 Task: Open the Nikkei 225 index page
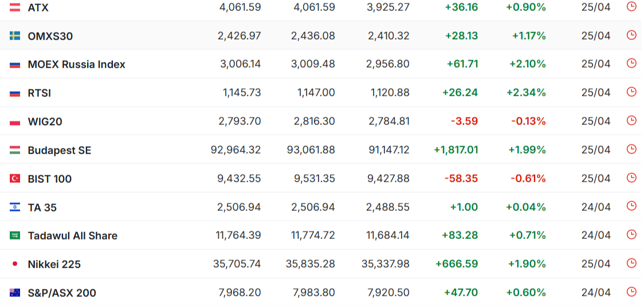(54, 265)
